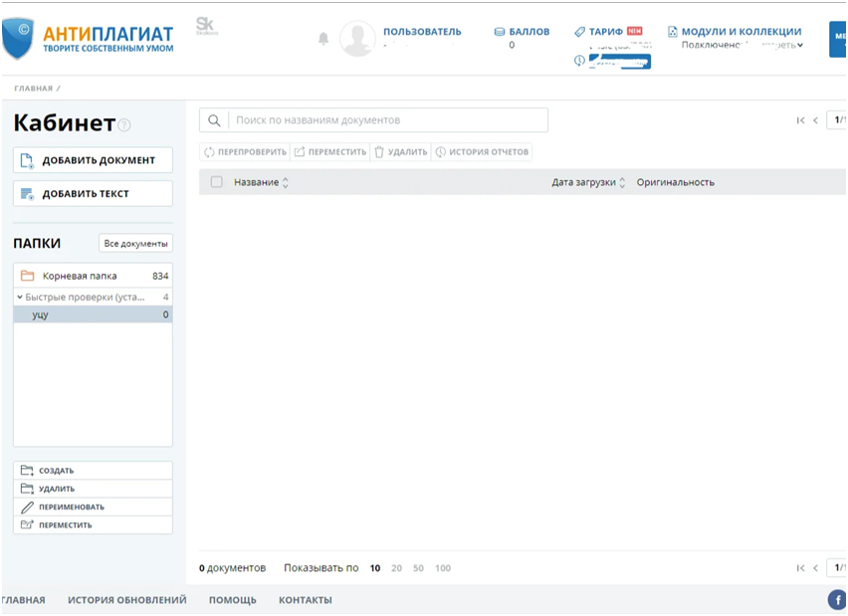Image resolution: width=848 pixels, height=616 pixels.
Task: Open the "ТАРИФ" link in the header
Action: point(608,30)
